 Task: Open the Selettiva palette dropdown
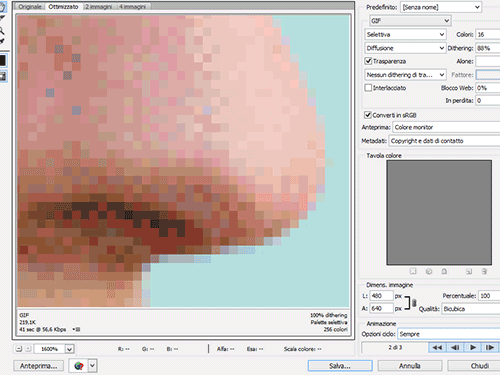pos(405,34)
